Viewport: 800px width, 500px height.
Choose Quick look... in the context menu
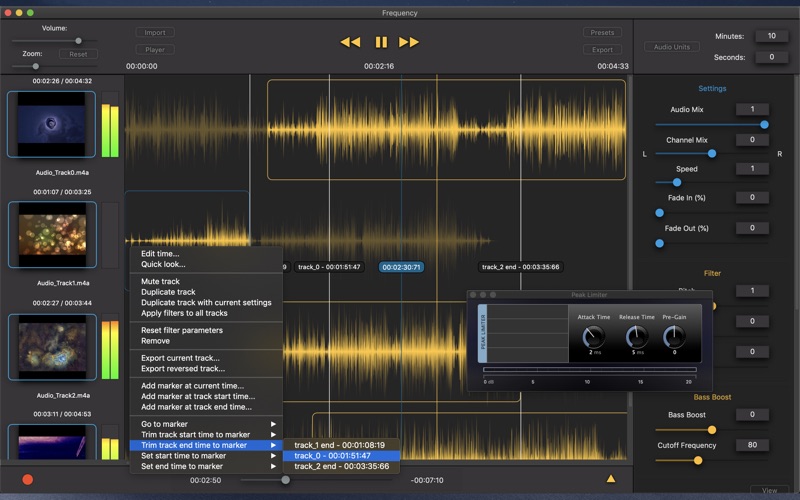206,264
